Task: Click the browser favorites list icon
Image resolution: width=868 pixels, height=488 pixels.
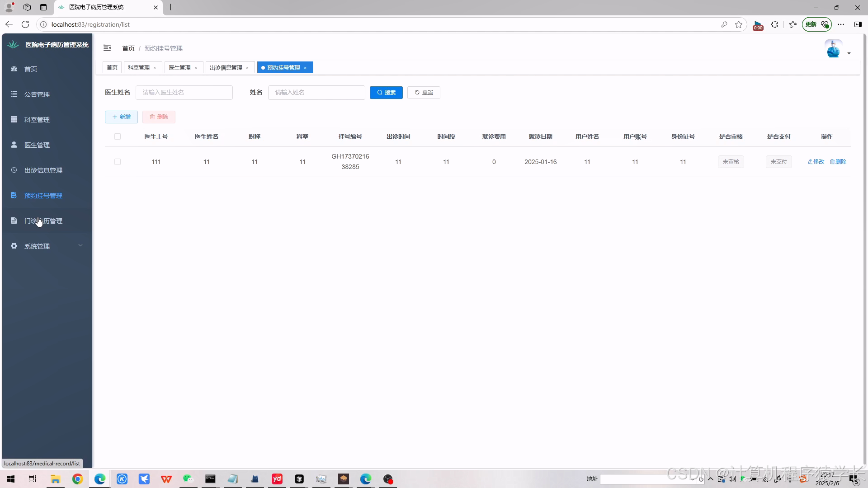Action: coord(793,24)
